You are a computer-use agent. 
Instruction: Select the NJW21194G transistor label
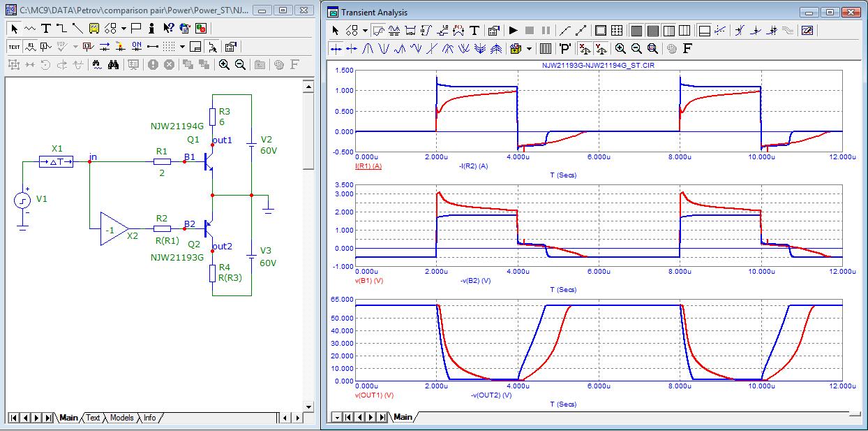177,126
